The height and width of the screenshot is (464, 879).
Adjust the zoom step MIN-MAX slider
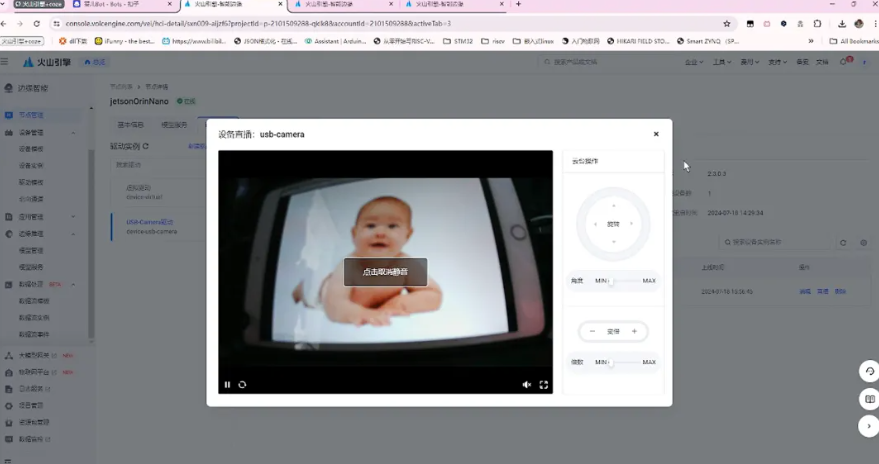tap(612, 362)
